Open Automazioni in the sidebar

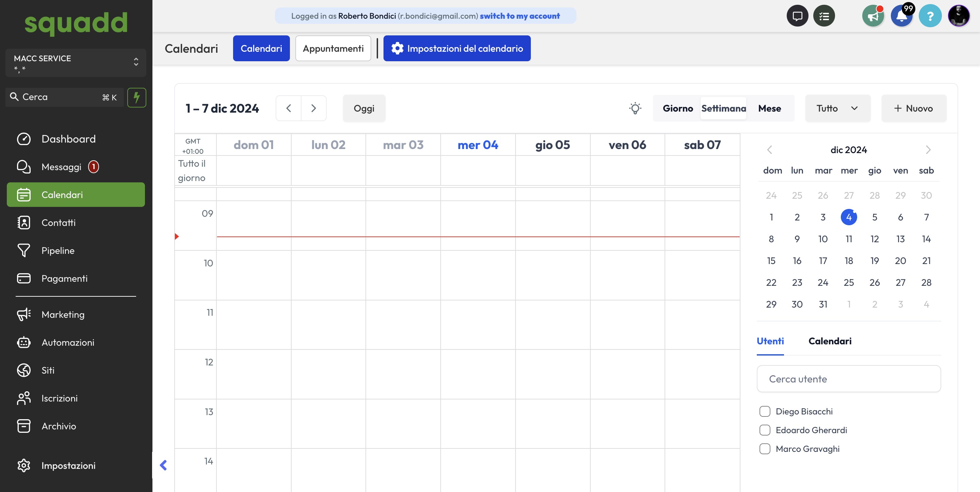point(68,342)
